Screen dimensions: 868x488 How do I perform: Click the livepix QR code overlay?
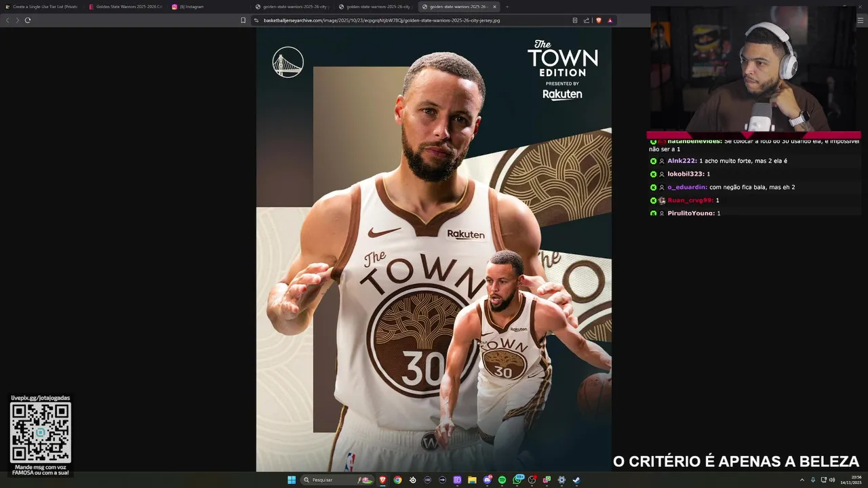pyautogui.click(x=41, y=432)
